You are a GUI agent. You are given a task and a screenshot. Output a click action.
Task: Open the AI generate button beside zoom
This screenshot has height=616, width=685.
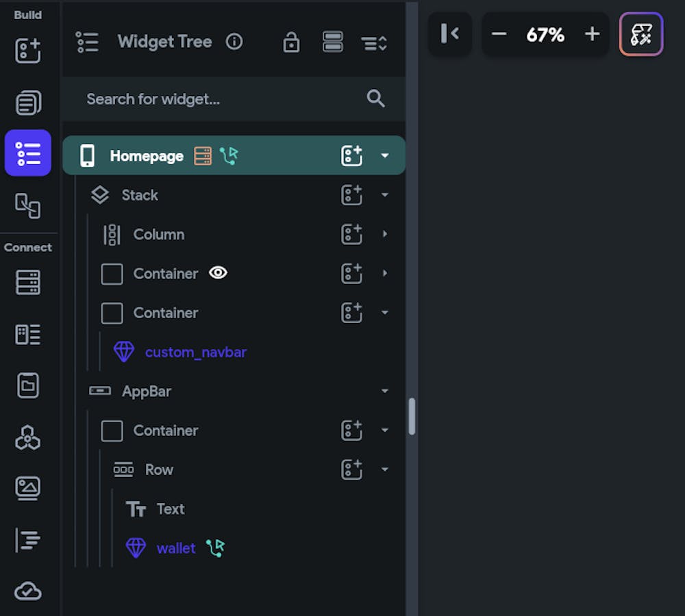click(x=641, y=34)
